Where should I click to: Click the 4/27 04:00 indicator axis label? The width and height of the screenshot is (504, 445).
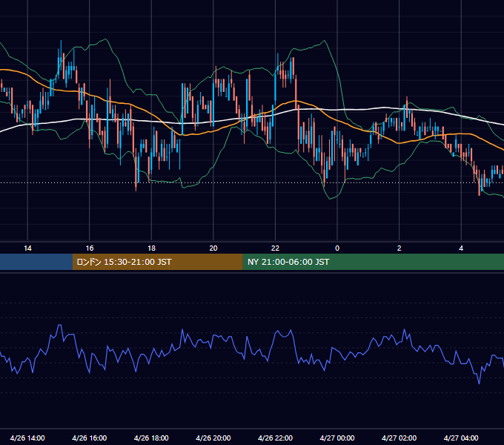click(x=461, y=438)
